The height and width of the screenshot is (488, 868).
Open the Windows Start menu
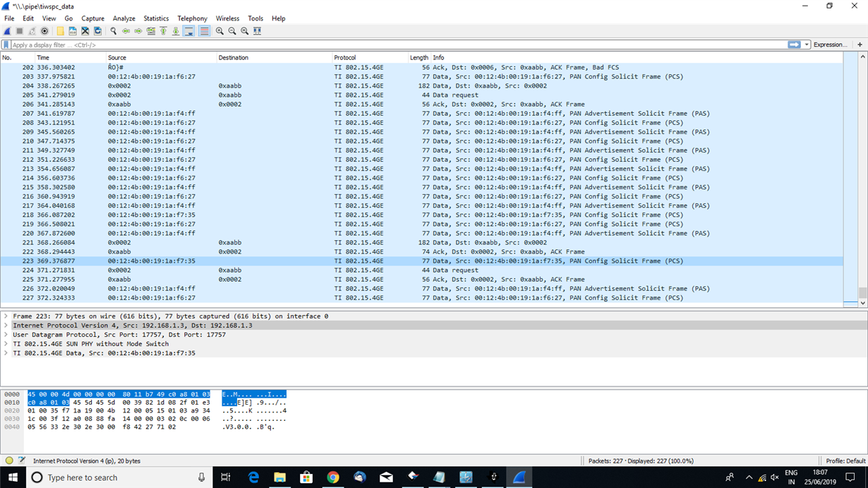click(13, 477)
